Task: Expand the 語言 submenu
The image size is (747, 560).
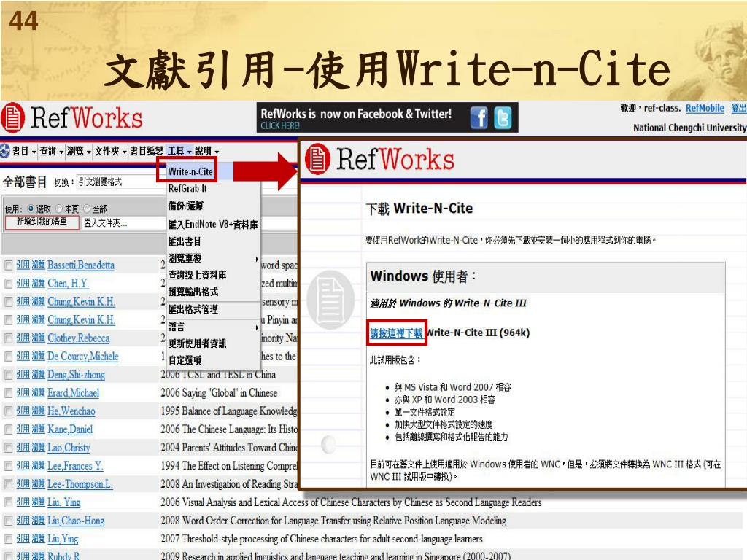Action: (214, 327)
